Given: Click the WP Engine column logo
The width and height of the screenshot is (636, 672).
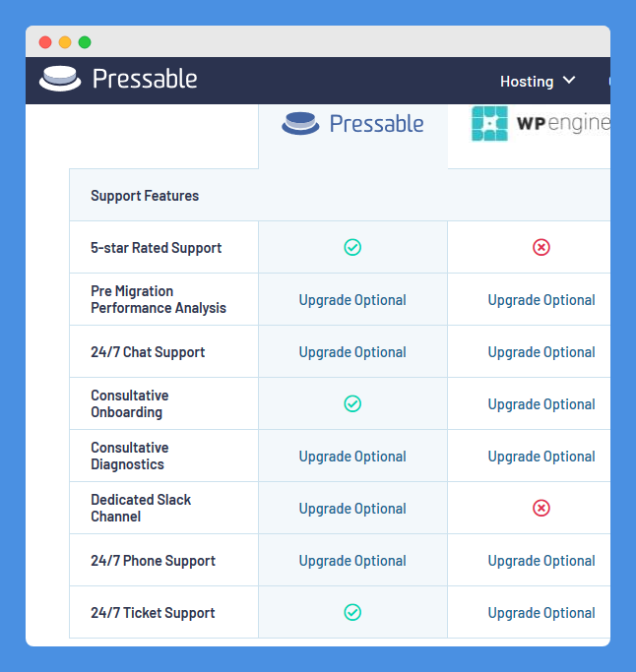Looking at the screenshot, I should [541, 123].
